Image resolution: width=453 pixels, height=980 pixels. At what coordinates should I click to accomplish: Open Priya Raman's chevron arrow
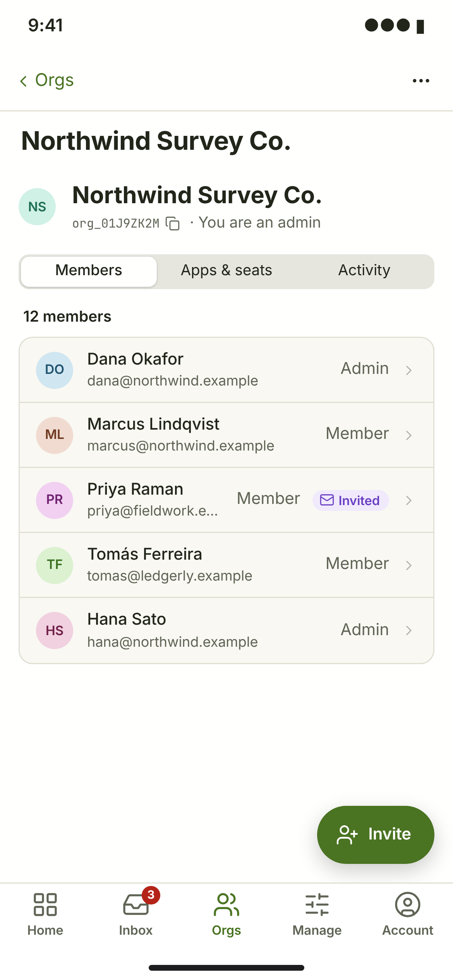(408, 500)
